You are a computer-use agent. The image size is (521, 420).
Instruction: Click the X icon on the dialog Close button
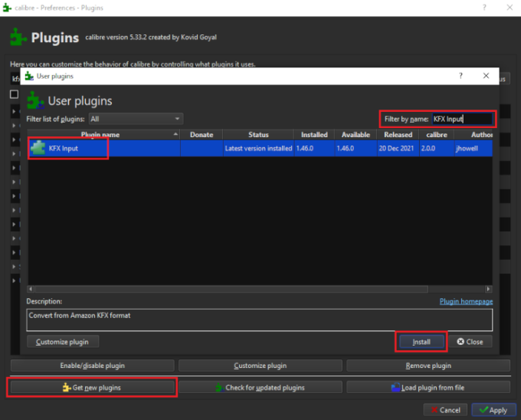pos(460,342)
